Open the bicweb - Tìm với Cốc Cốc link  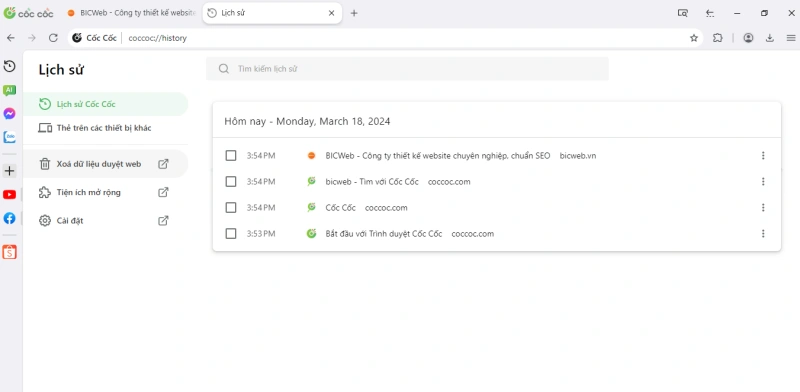(x=372, y=182)
